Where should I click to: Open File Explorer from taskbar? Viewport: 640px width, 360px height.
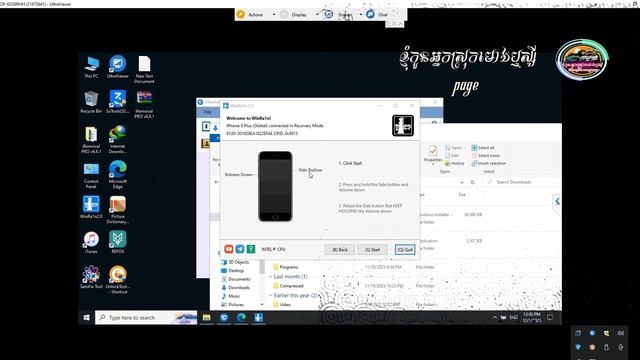[x=207, y=318]
